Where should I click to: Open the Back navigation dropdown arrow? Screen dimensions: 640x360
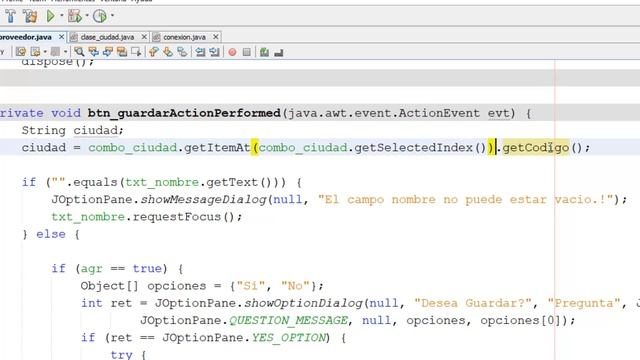(x=45, y=52)
